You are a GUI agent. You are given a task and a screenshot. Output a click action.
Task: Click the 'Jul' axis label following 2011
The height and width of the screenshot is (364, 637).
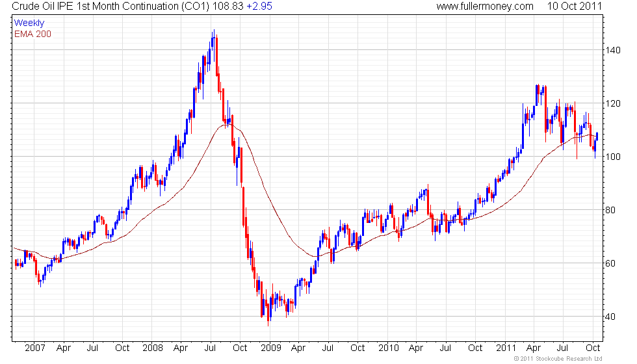(x=563, y=348)
